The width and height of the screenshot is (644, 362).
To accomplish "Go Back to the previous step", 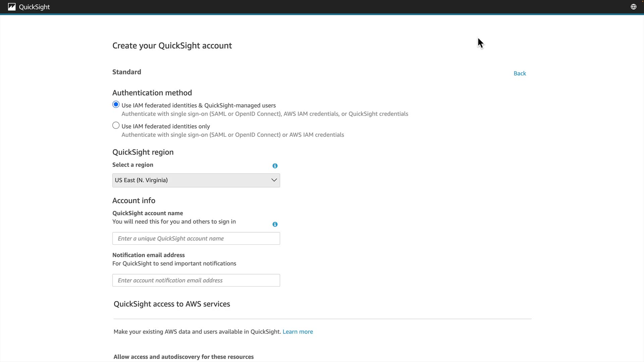I will click(520, 73).
